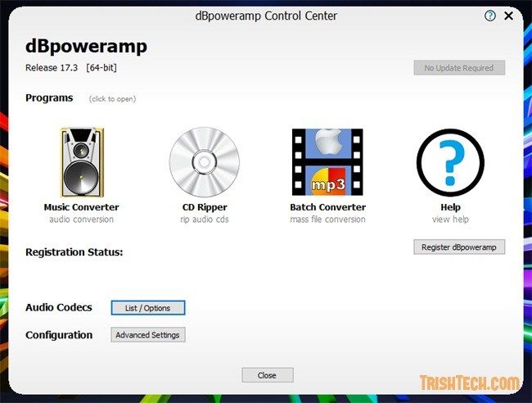Click the large 'dBpoweramp' heading
Viewport: 532px width, 403px height.
point(86,47)
